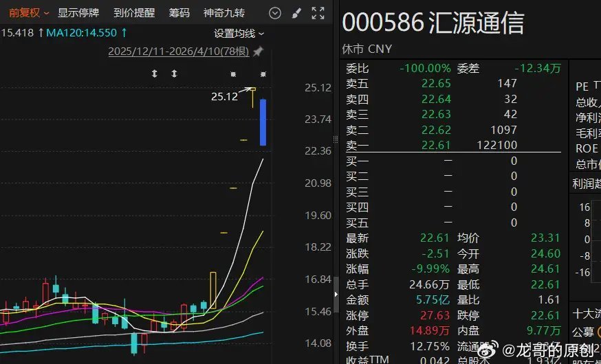601x364 pixels.
Task: Click the panel divider collapse arrow
Action: (x=336, y=295)
